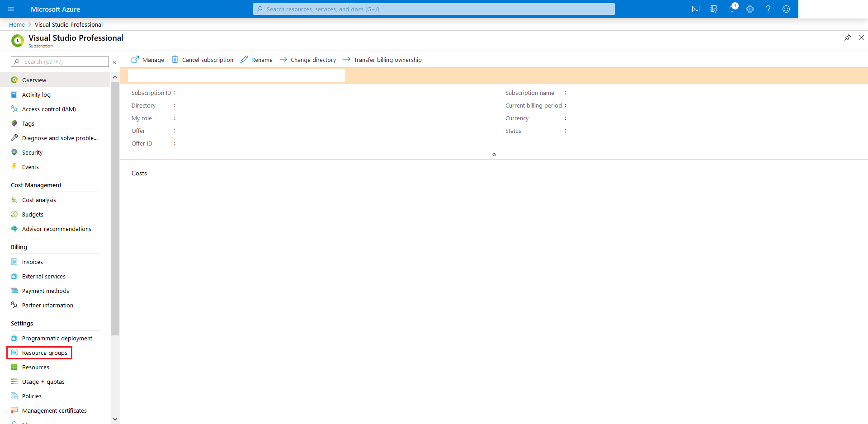Click the Rename command label
The height and width of the screenshot is (424, 868).
(262, 60)
